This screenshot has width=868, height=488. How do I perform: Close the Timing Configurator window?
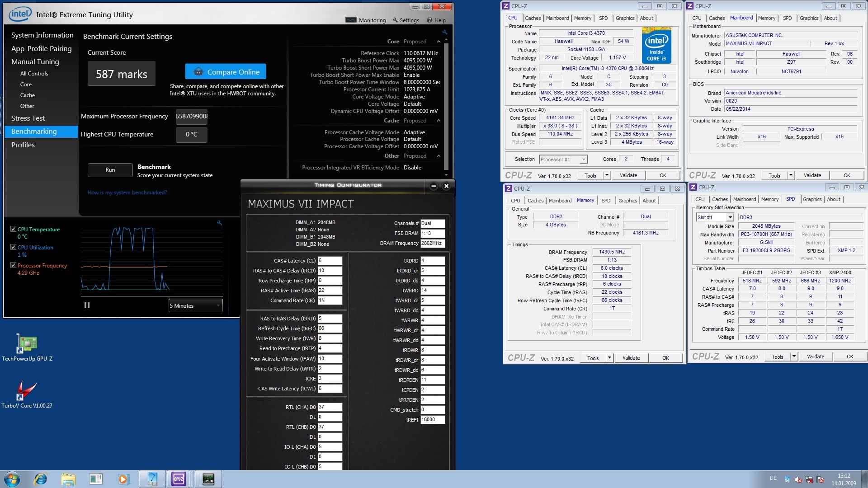[x=446, y=186]
